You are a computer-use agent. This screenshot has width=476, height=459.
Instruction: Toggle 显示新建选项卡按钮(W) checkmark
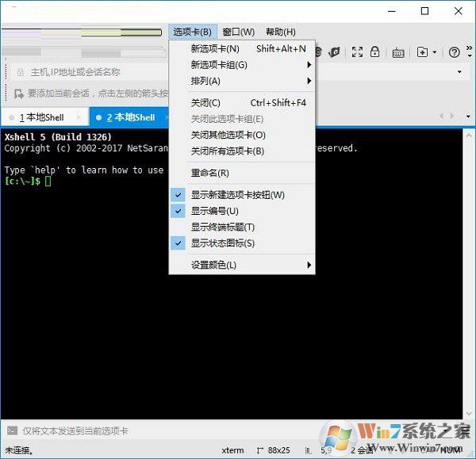tap(178, 195)
